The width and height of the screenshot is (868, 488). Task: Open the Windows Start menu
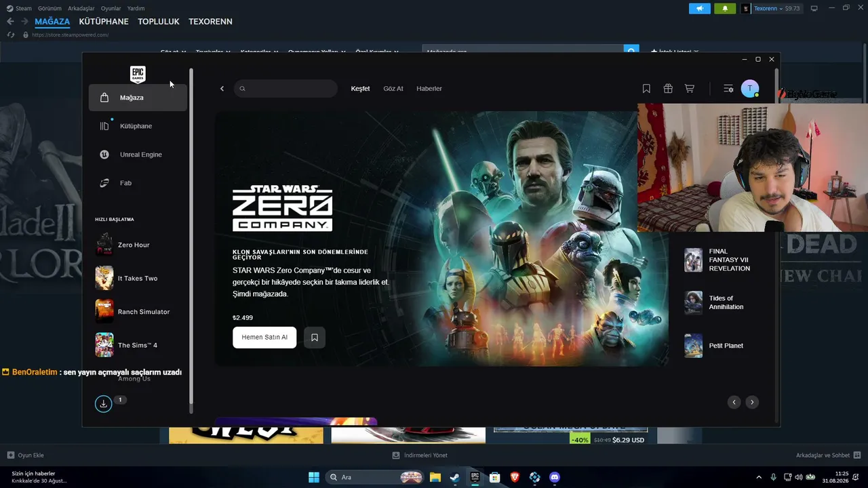tap(314, 477)
